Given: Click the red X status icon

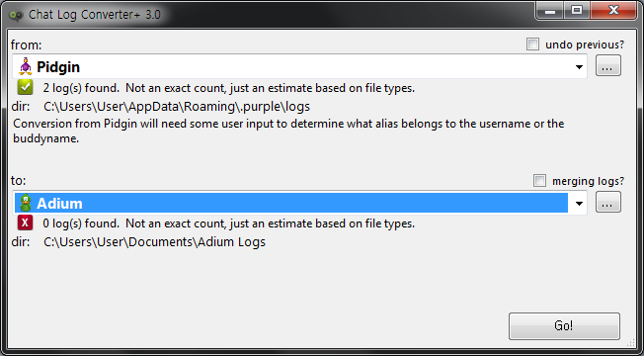Looking at the screenshot, I should click(25, 222).
